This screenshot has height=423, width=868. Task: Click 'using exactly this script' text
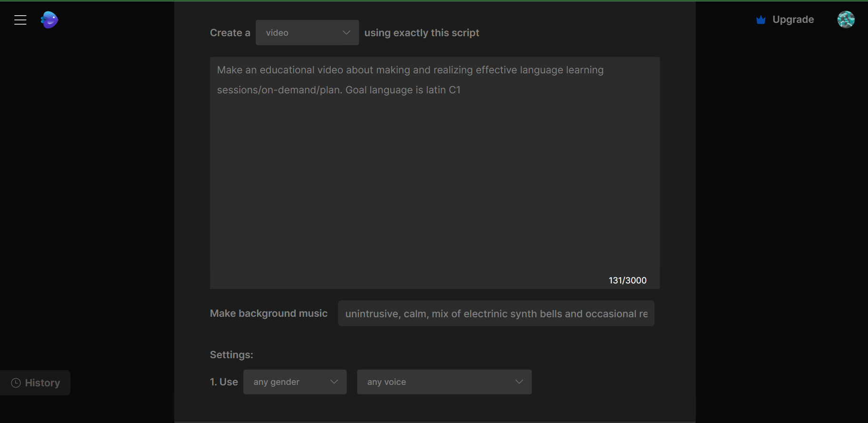click(422, 33)
